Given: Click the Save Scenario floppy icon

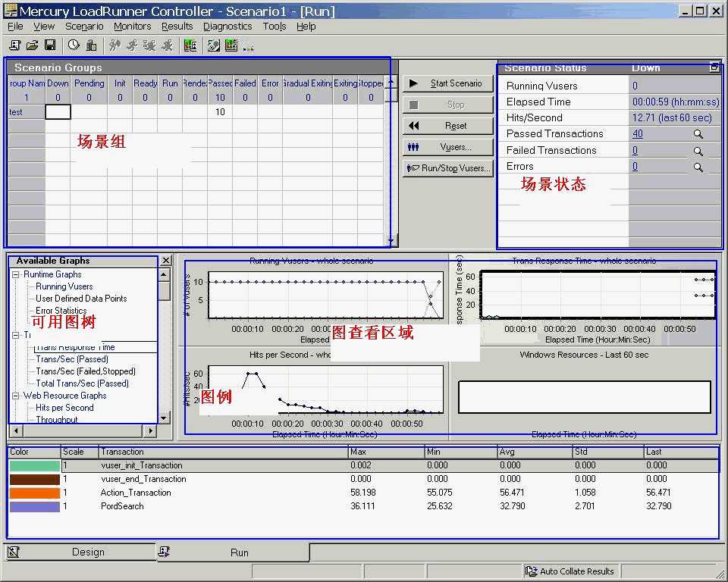Looking at the screenshot, I should 50,45.
